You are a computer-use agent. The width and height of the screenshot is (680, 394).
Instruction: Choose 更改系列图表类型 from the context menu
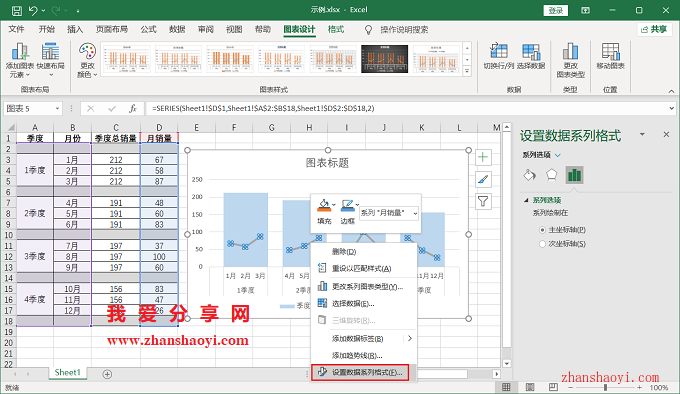click(364, 287)
